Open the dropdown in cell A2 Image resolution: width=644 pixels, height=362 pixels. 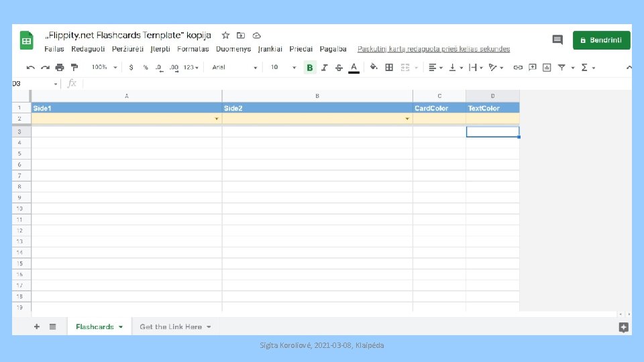[x=217, y=119]
